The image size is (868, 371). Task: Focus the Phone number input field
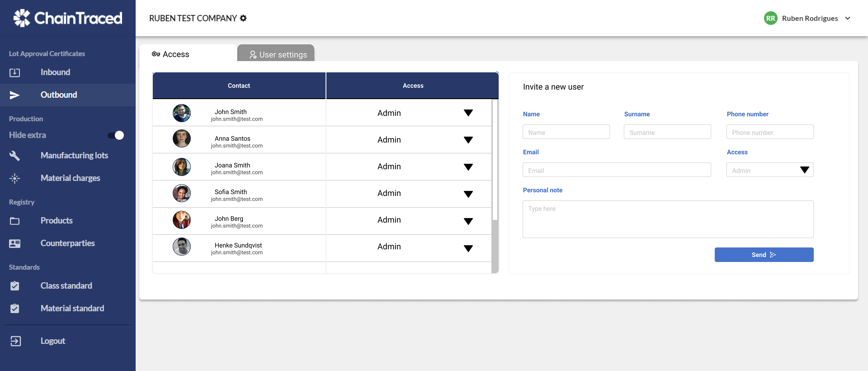[770, 132]
